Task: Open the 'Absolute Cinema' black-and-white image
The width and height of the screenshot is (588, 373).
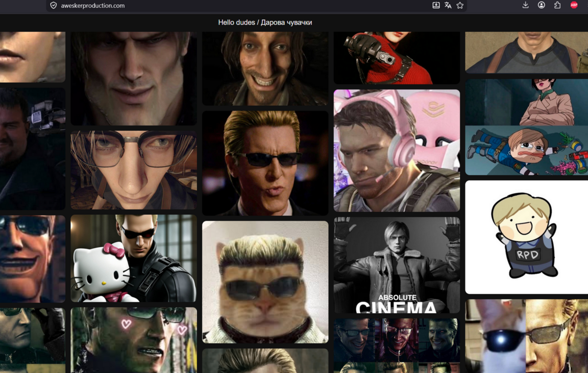Action: coord(397,265)
